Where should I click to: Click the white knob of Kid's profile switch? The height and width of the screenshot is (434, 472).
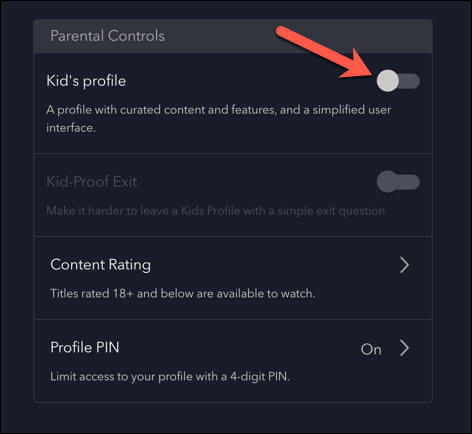(x=388, y=81)
